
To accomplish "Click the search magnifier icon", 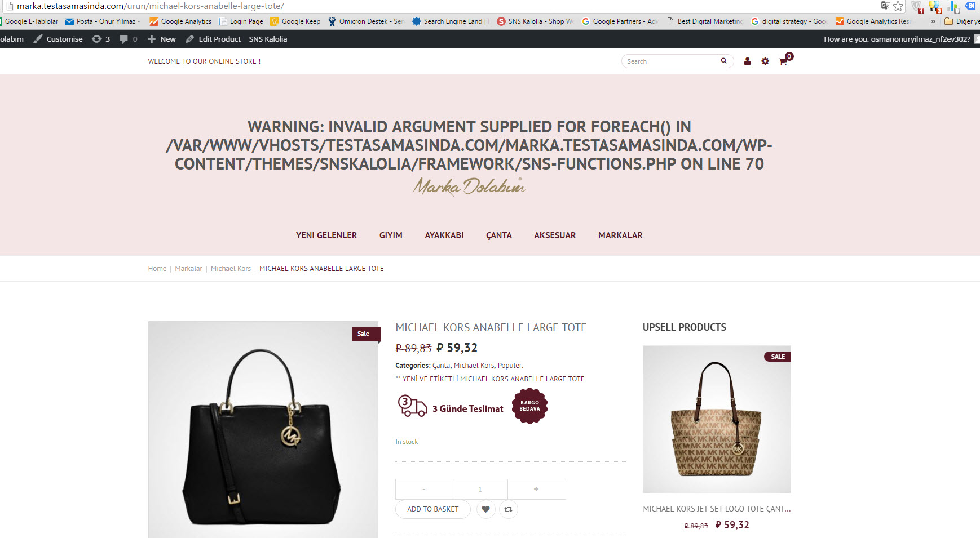I will [x=723, y=61].
